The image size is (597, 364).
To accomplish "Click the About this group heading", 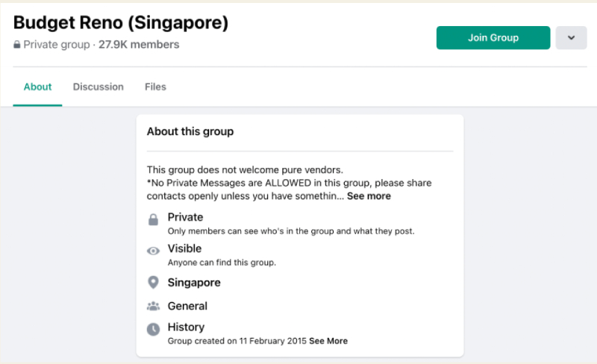I will 190,131.
